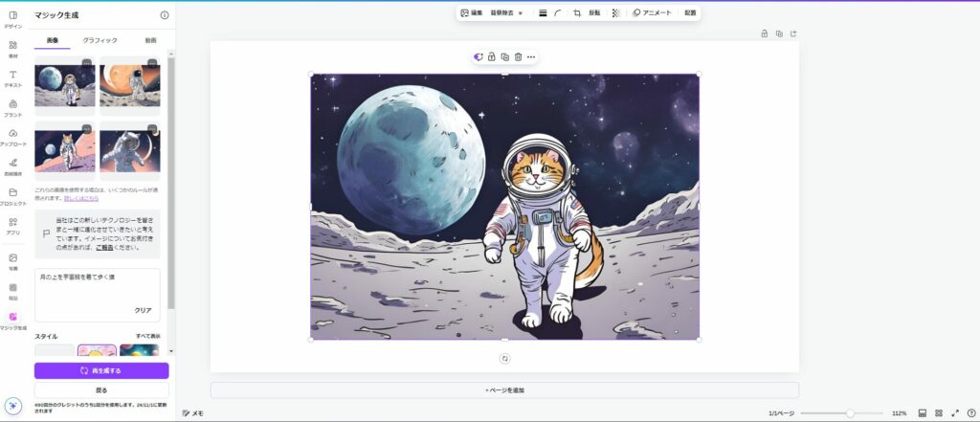Open the transparency checkerboard icon
Image resolution: width=980 pixels, height=422 pixels.
click(x=615, y=13)
